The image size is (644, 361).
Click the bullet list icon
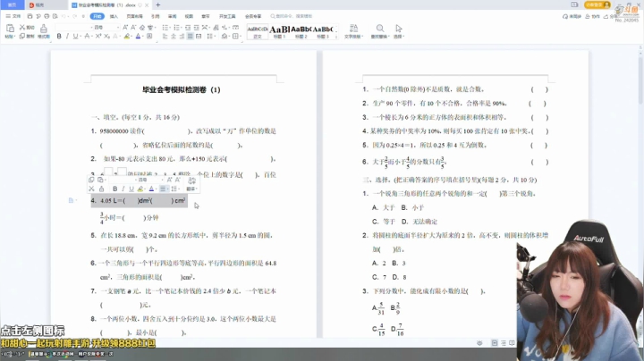[x=165, y=28]
